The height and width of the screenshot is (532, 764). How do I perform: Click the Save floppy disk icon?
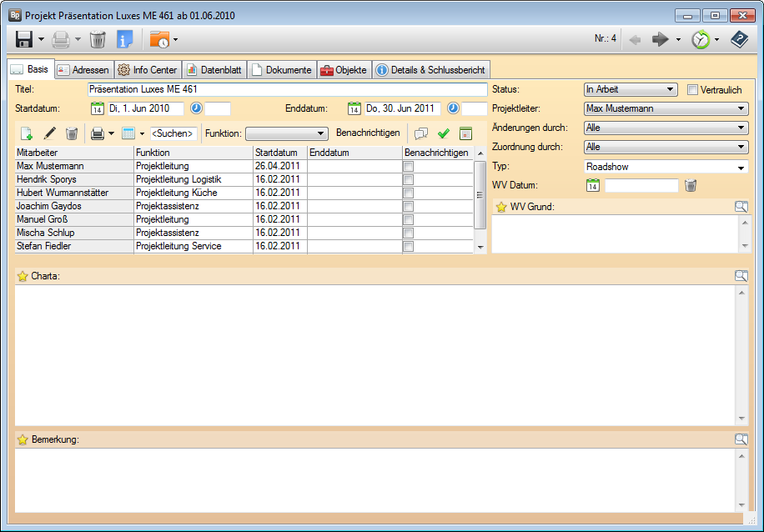pos(24,39)
